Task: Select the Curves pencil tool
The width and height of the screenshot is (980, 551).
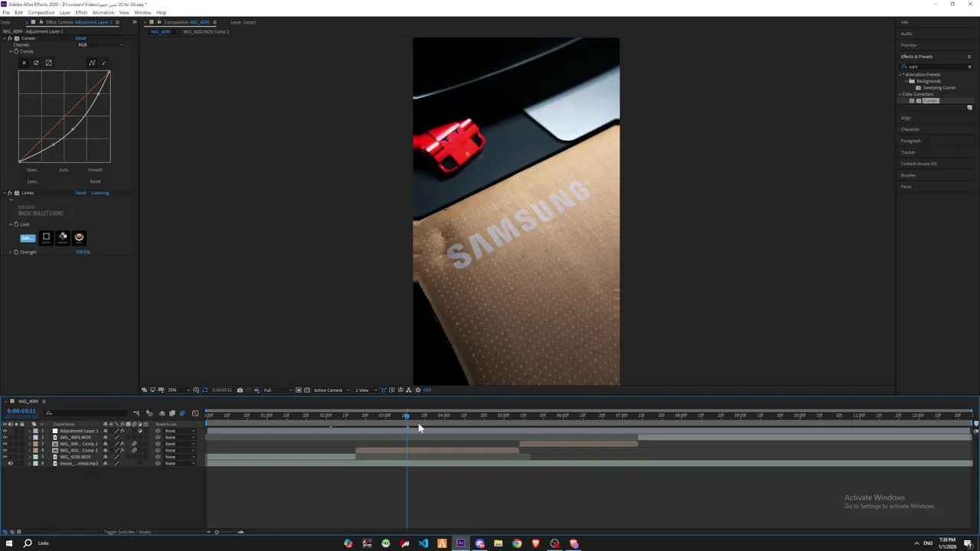Action: (103, 63)
